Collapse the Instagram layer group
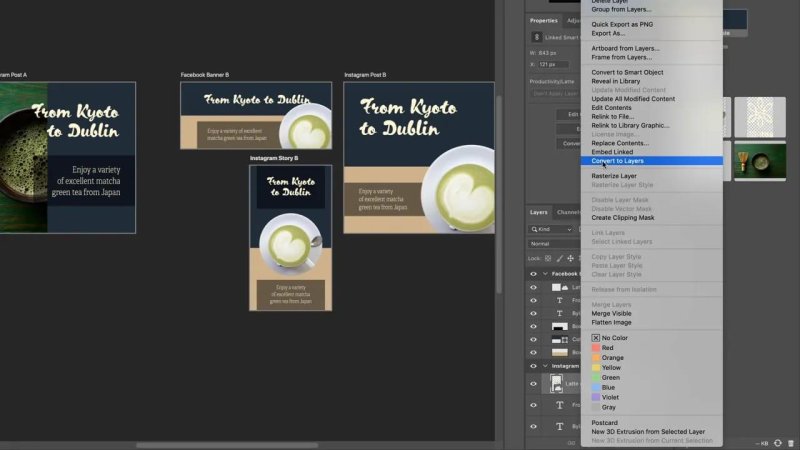The height and width of the screenshot is (450, 800). [x=545, y=366]
